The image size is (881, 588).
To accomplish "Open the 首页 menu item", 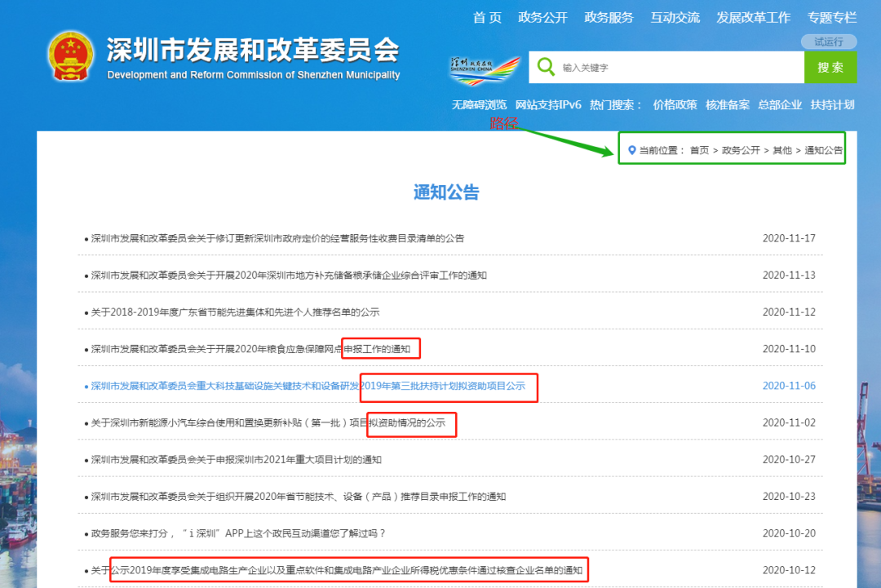I will [x=487, y=16].
